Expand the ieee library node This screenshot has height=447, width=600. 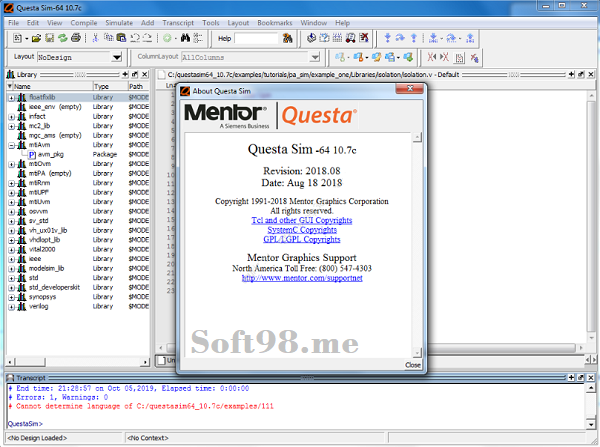[11, 259]
